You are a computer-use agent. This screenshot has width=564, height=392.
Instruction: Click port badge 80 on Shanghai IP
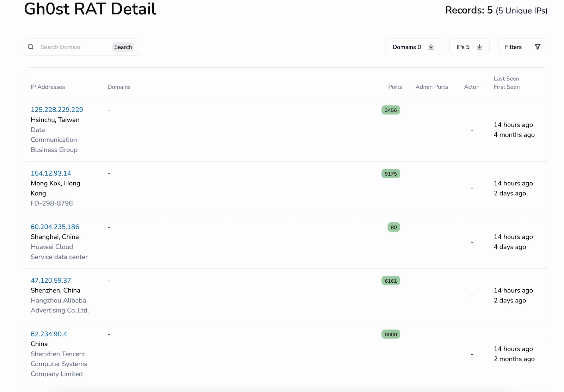click(393, 227)
